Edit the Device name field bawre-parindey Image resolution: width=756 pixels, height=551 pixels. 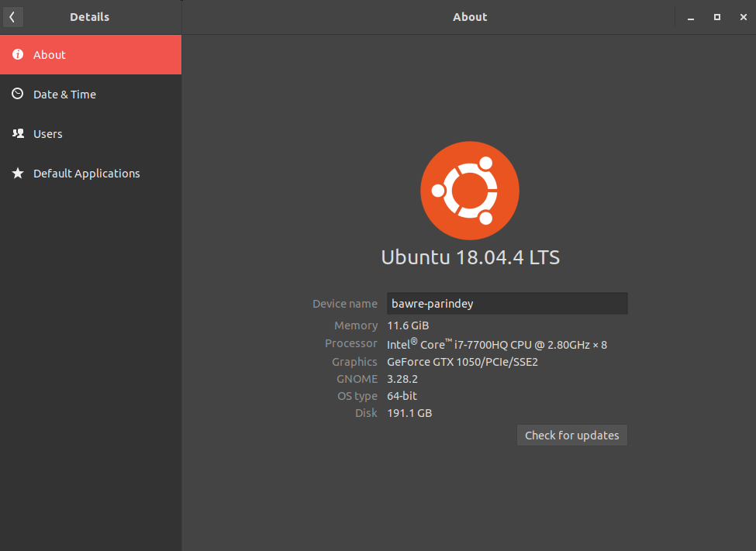pos(507,304)
